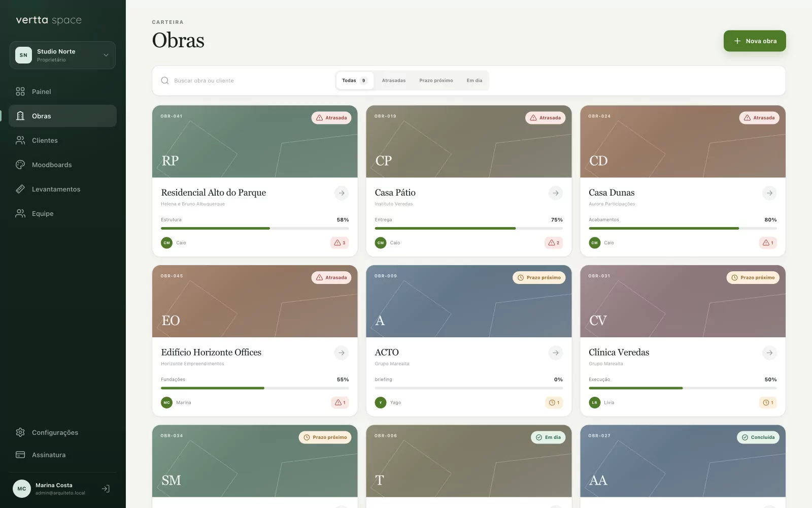Viewport: 812px width, 508px height.
Task: Open the Clientes people icon
Action: [x=20, y=140]
